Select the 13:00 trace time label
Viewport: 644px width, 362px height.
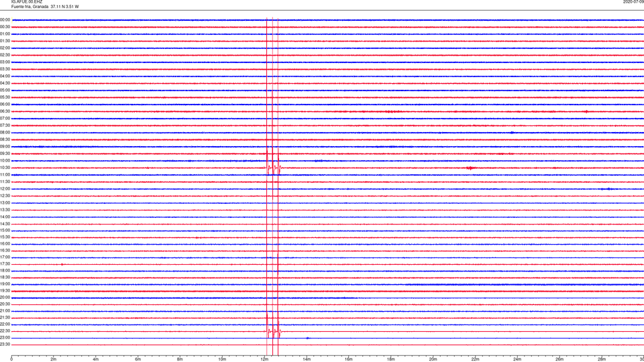tap(5, 202)
